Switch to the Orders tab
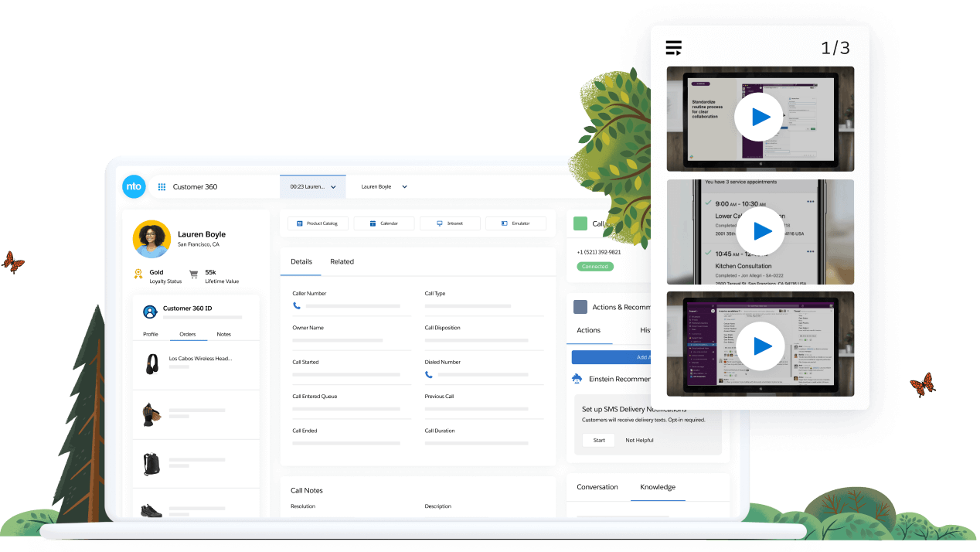This screenshot has height=552, width=980. (x=188, y=334)
